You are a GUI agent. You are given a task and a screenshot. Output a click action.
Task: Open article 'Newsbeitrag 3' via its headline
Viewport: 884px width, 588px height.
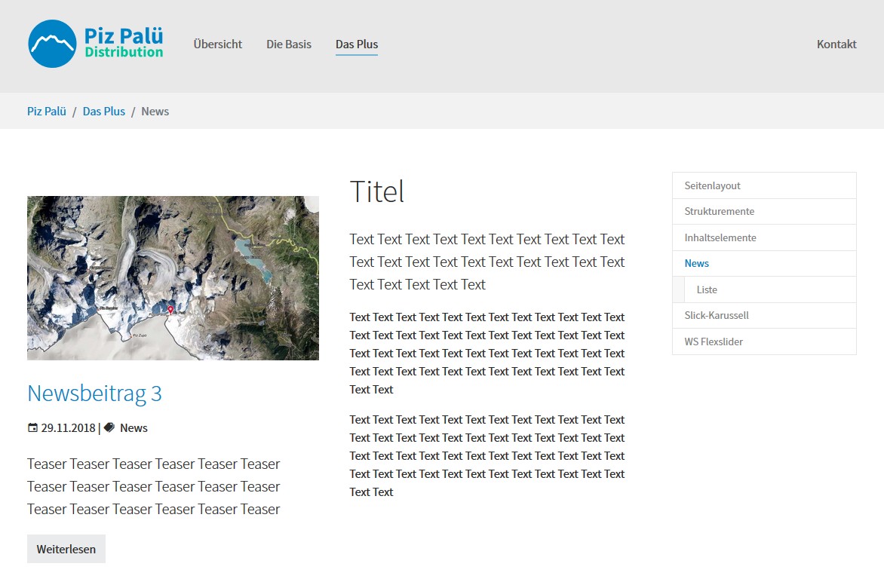point(94,393)
